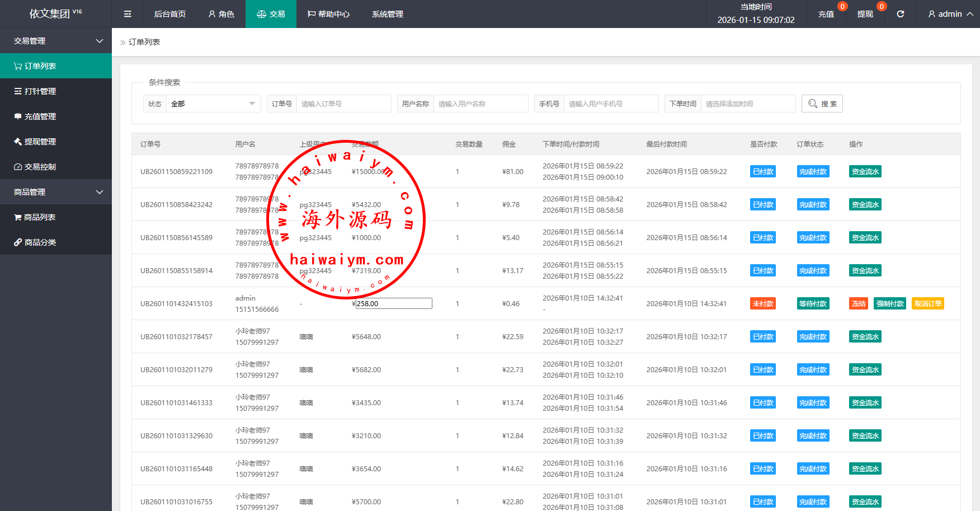Viewport: 980px width, 511px height.
Task: Open 提现 withdrawal notifications in header
Action: (x=865, y=14)
